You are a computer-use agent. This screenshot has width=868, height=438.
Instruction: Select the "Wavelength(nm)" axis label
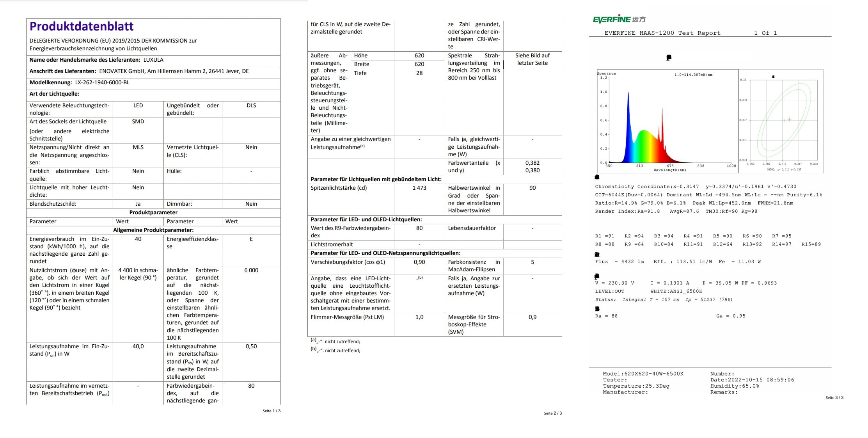[669, 170]
